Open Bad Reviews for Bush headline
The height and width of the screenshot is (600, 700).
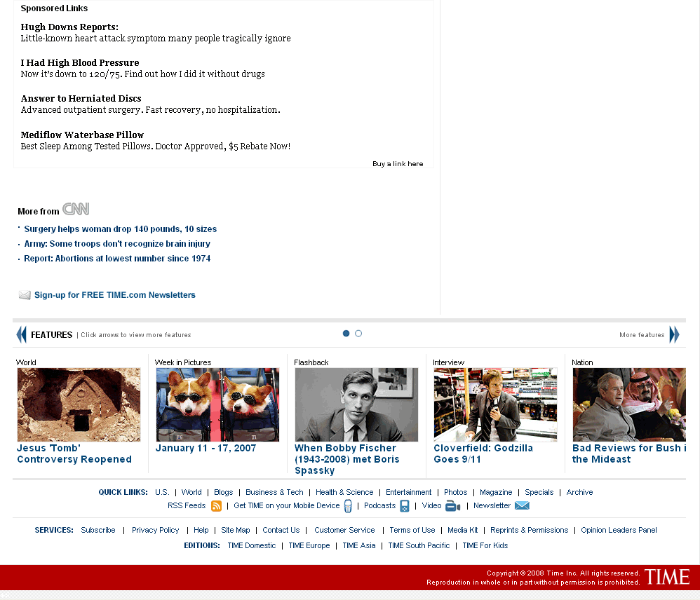coord(629,454)
